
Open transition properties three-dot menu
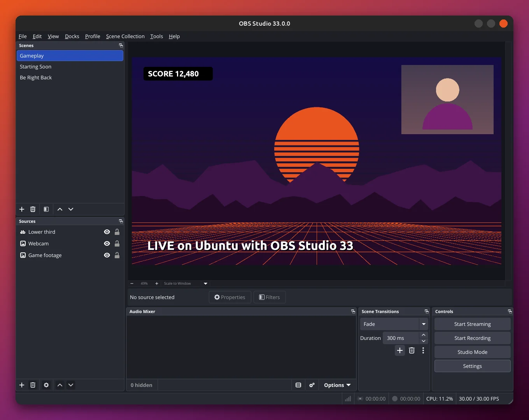tap(423, 350)
